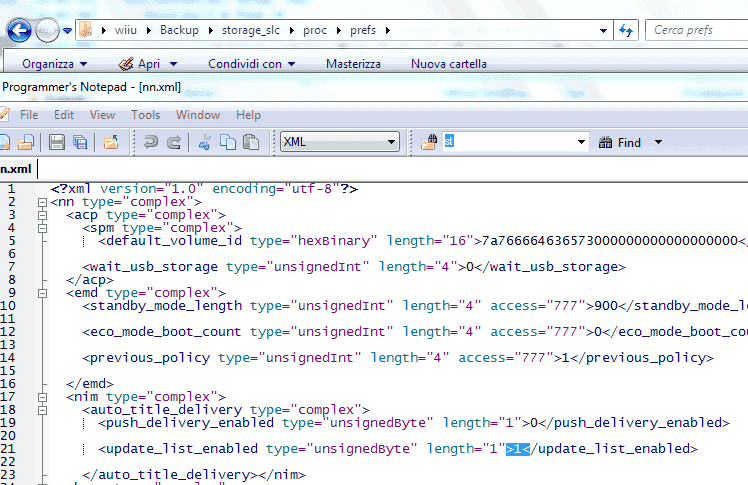Screen dimensions: 748x485
Task: Click the highlighted >1< selection on line 21
Action: coord(518,449)
